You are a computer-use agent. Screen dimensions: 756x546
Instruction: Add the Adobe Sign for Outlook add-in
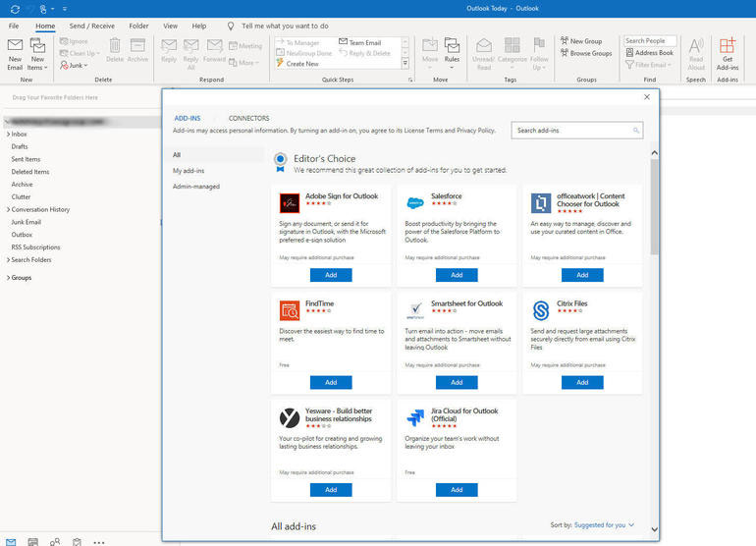coord(331,275)
